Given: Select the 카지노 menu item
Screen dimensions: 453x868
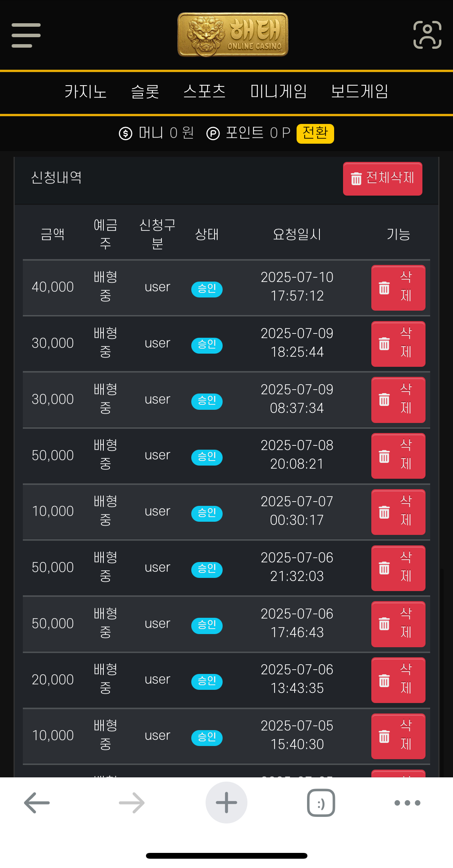Looking at the screenshot, I should pos(86,92).
